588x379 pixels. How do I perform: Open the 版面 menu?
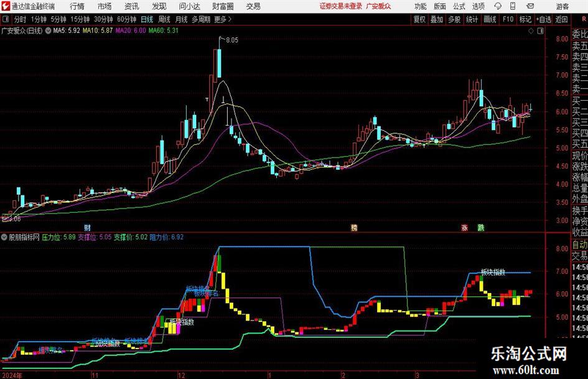click(439, 6)
